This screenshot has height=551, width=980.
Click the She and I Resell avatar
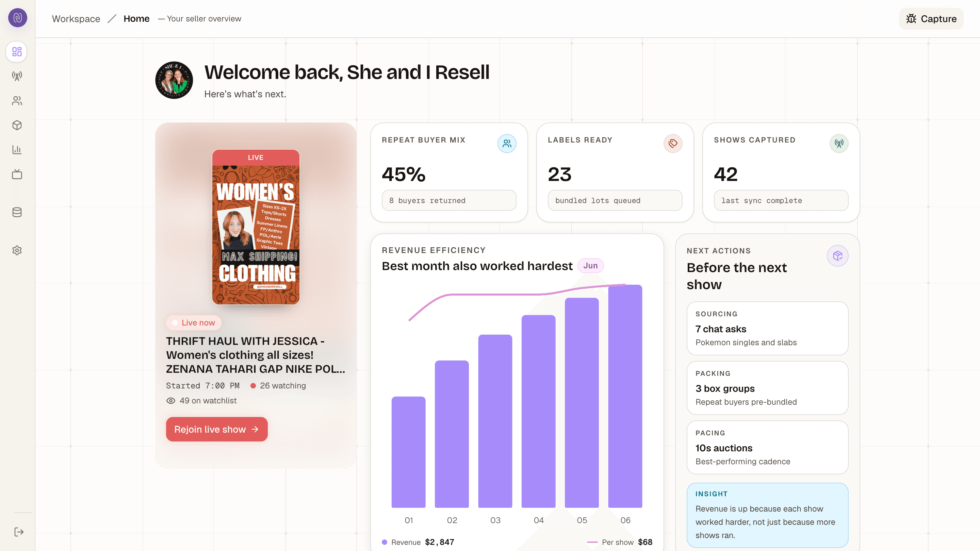click(x=174, y=80)
